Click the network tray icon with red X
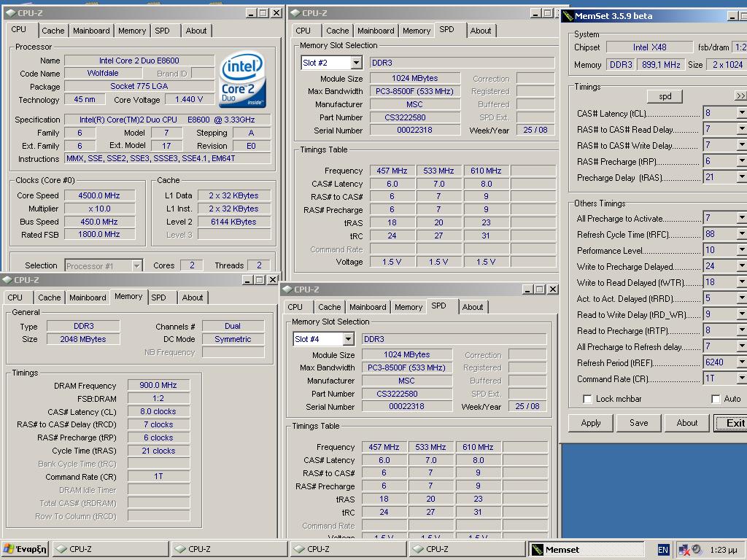 tap(684, 550)
